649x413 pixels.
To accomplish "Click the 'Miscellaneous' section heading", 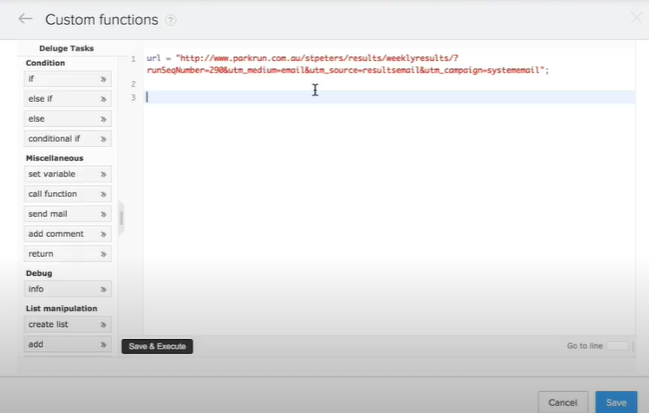I will pyautogui.click(x=55, y=158).
